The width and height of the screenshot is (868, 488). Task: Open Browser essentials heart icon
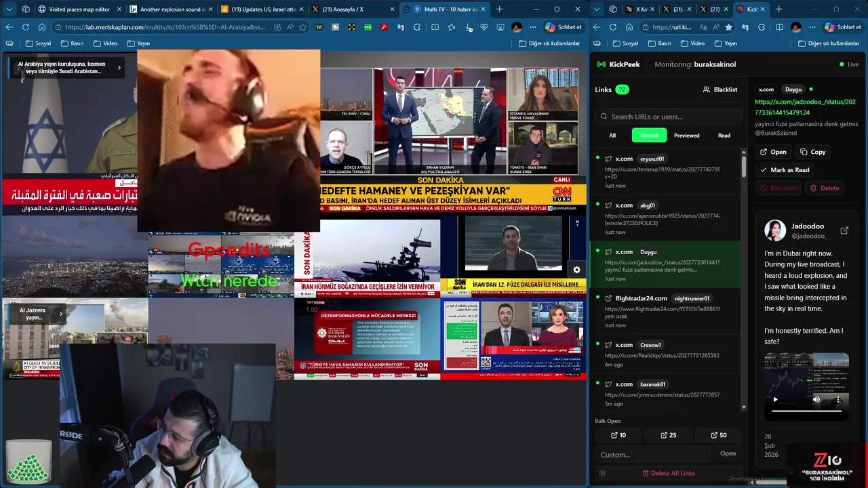click(484, 27)
